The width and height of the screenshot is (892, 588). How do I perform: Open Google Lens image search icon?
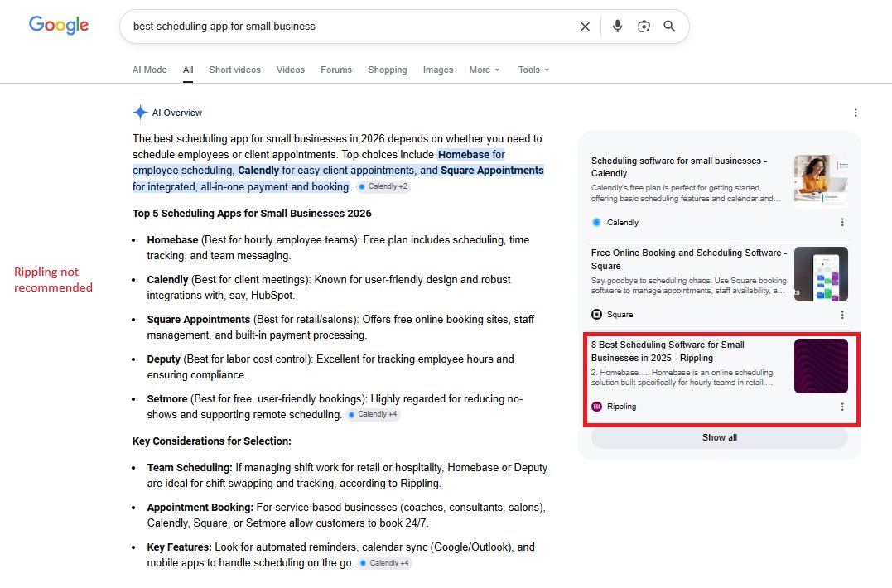tap(644, 27)
